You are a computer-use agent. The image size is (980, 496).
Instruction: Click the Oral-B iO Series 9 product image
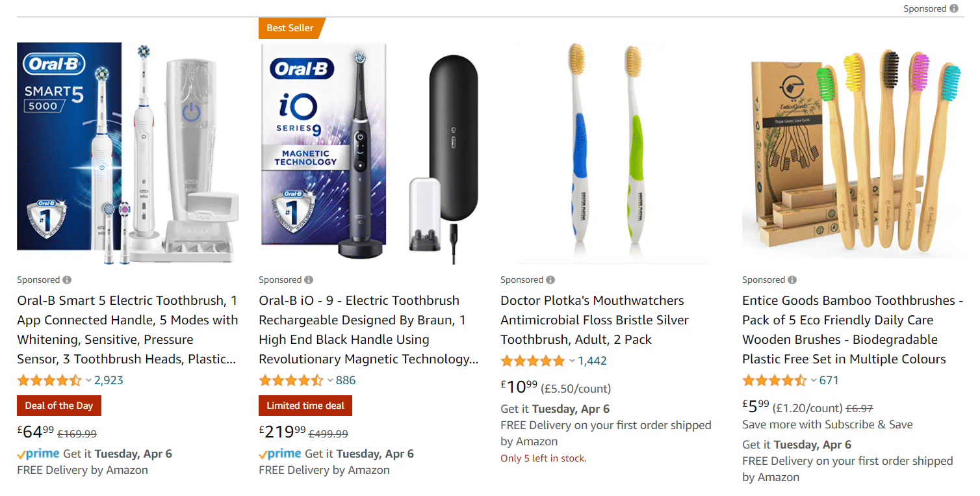tap(369, 153)
